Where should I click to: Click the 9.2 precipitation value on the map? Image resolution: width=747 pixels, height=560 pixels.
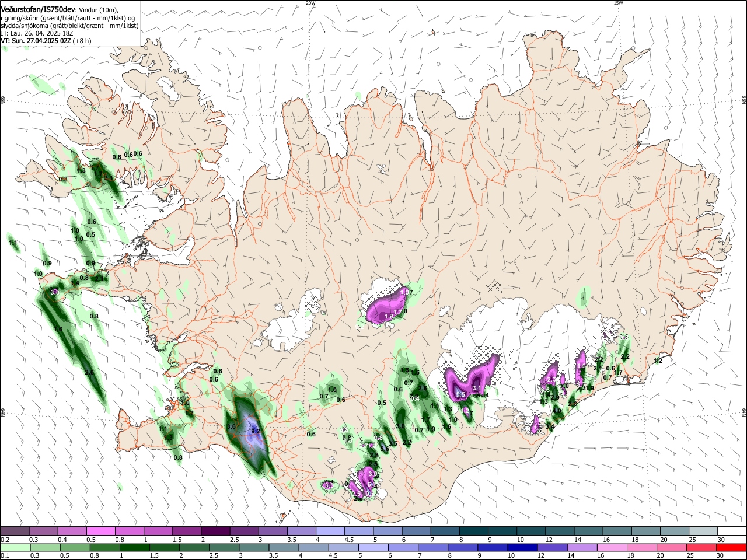click(255, 431)
